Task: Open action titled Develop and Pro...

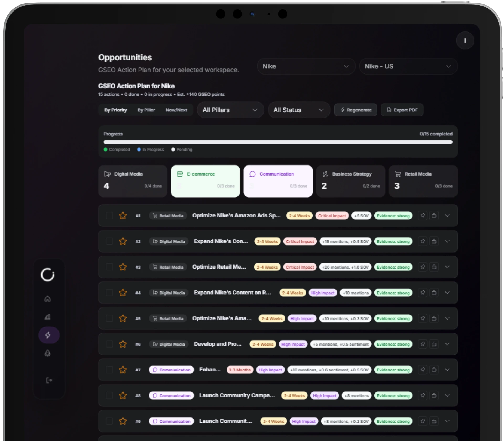Action: pos(218,344)
